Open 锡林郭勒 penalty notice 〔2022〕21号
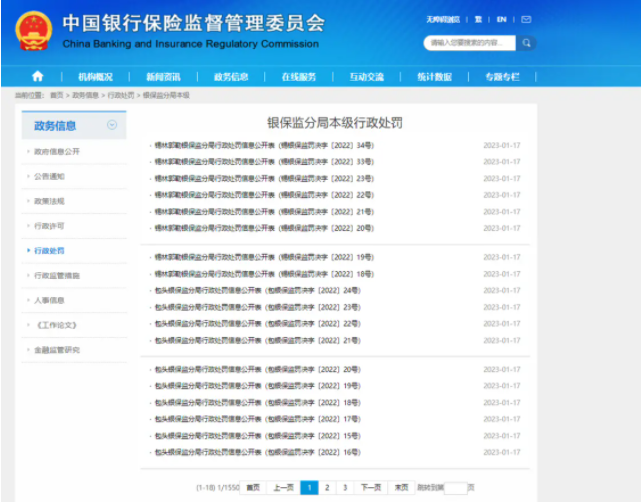 [264, 212]
